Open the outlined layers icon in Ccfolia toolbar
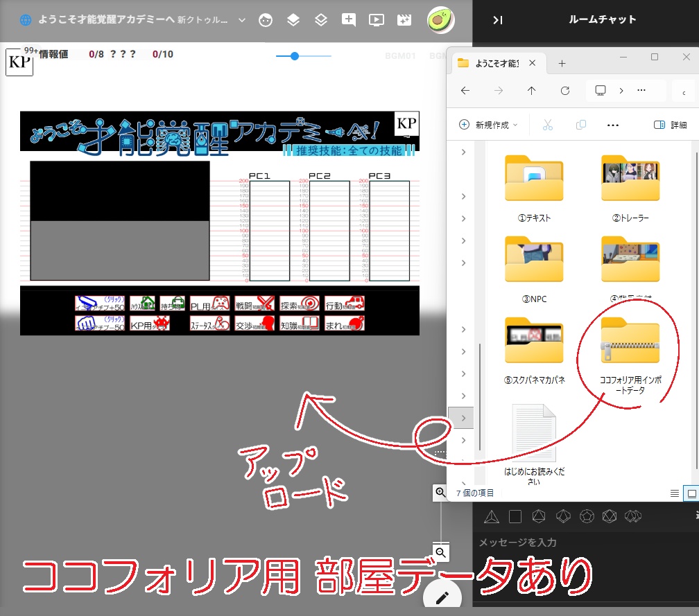The height and width of the screenshot is (616, 699). [x=321, y=19]
